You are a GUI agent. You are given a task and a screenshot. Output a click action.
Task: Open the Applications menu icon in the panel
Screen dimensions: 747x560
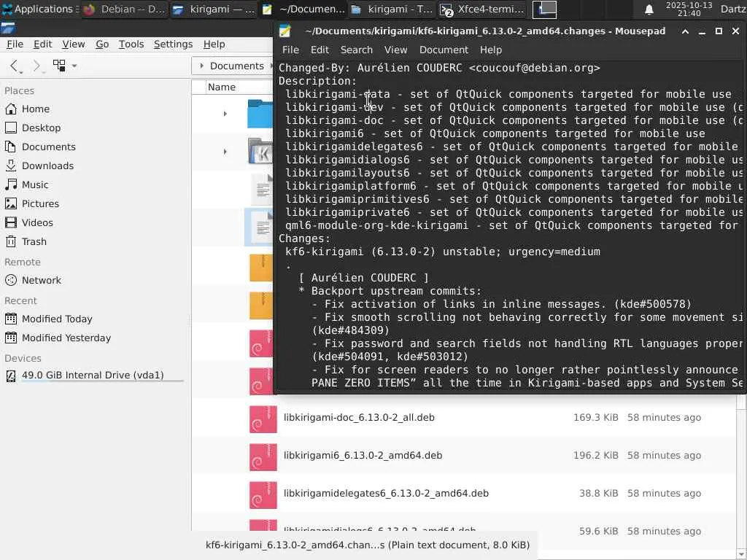(7, 9)
